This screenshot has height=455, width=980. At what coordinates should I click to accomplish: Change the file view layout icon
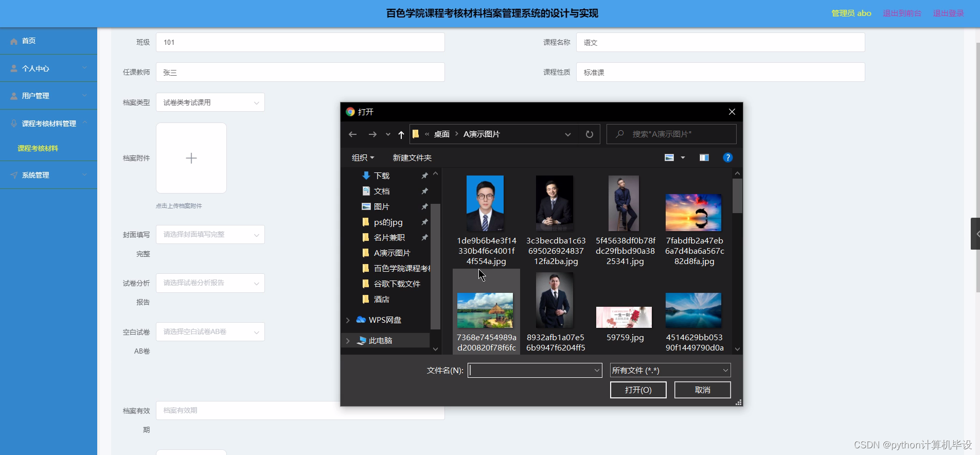669,157
